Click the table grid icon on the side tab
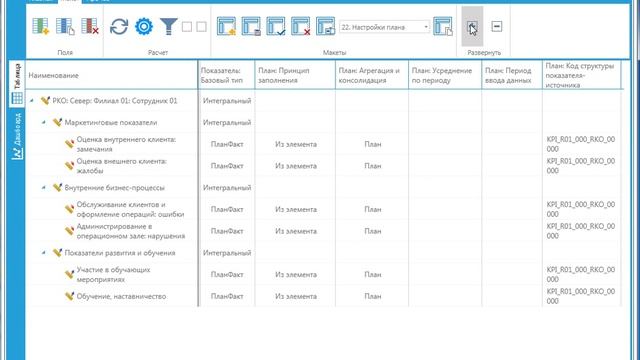 17,98
